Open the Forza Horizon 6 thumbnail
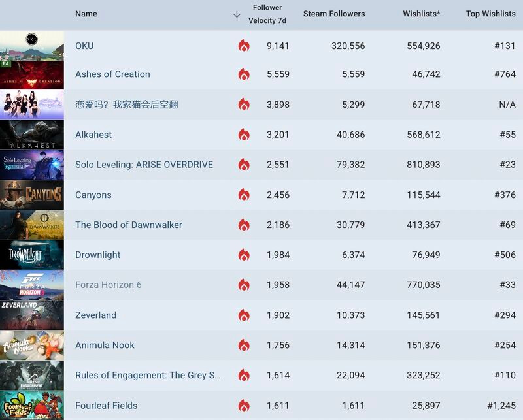Screen dimensions: 523x420 (x=31, y=285)
